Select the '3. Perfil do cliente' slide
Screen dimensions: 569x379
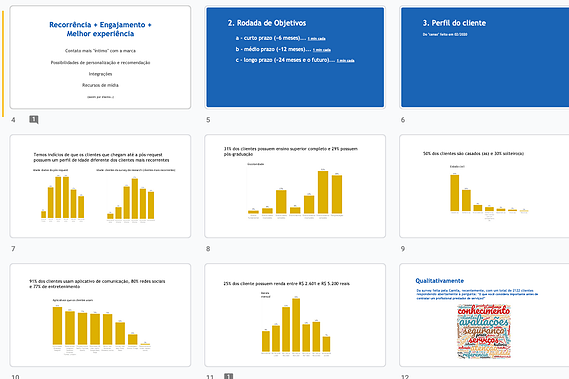tap(484, 57)
